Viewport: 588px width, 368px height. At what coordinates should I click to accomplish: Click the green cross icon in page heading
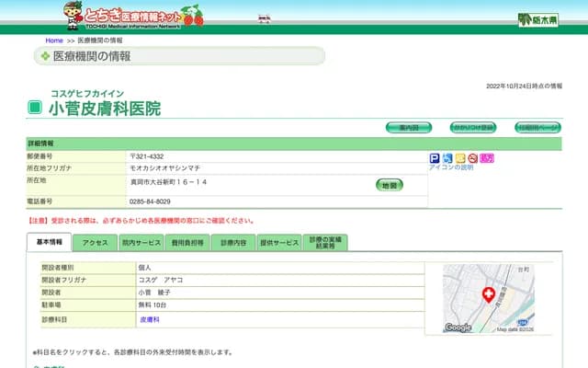(x=45, y=56)
